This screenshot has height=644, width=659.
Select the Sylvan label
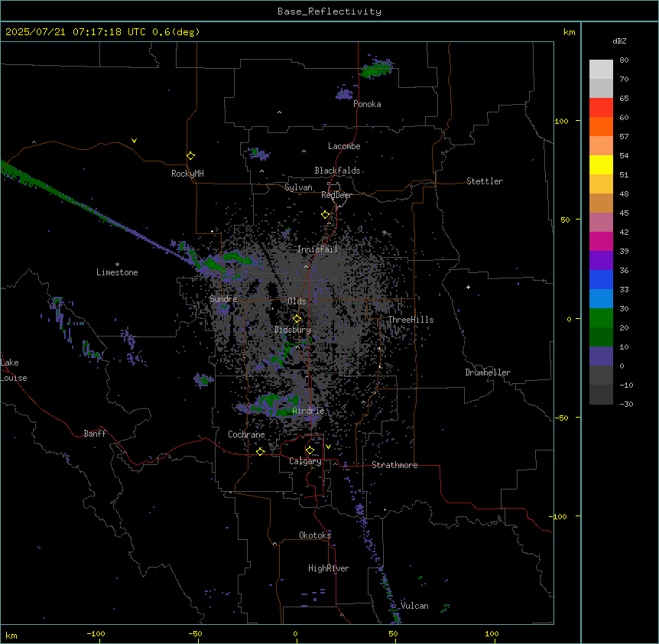click(x=298, y=187)
